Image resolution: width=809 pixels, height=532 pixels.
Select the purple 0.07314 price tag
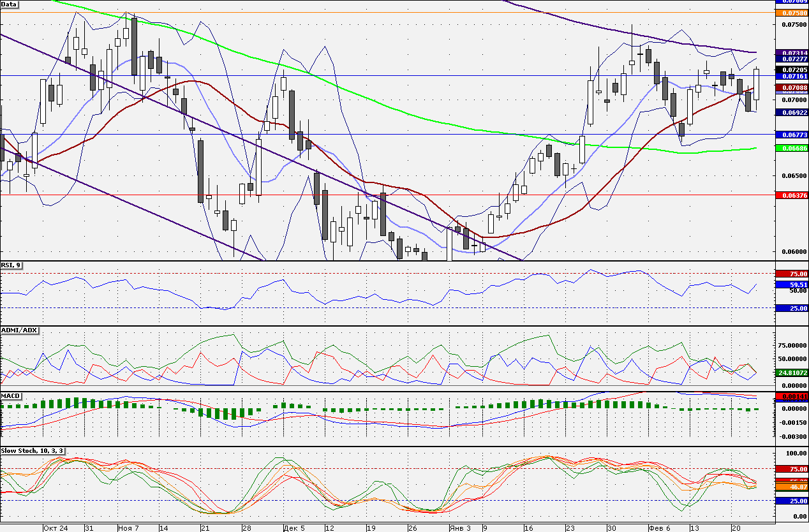click(x=791, y=52)
